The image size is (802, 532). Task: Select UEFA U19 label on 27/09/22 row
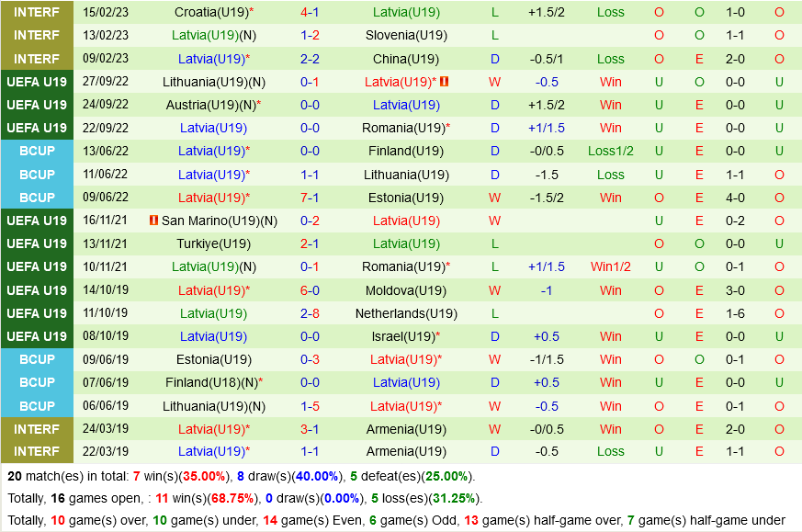[37, 82]
